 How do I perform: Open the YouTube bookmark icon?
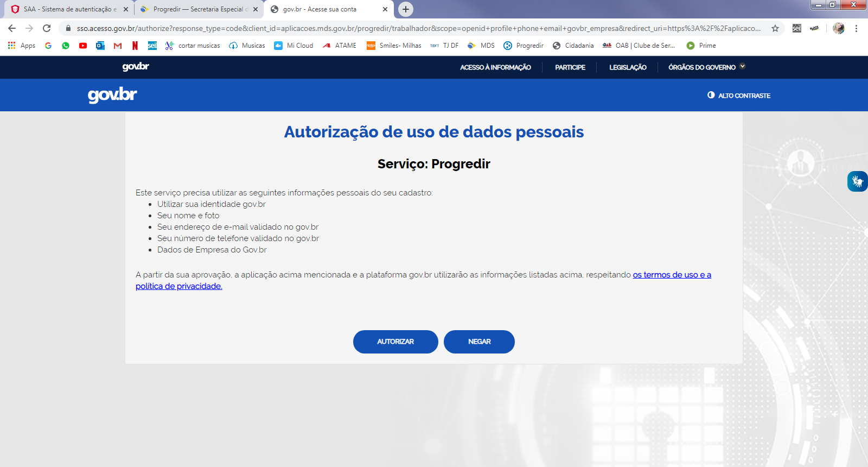tap(83, 46)
